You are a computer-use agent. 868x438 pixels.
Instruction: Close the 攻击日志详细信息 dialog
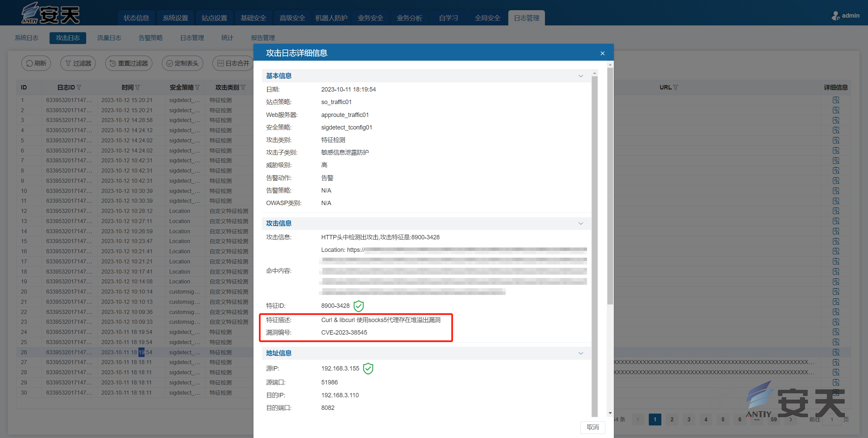click(602, 53)
